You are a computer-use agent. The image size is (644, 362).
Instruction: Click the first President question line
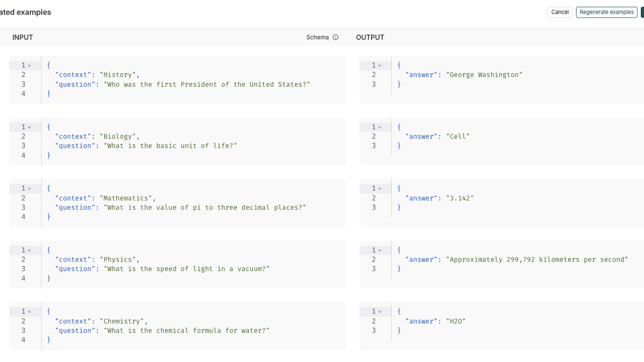[183, 84]
